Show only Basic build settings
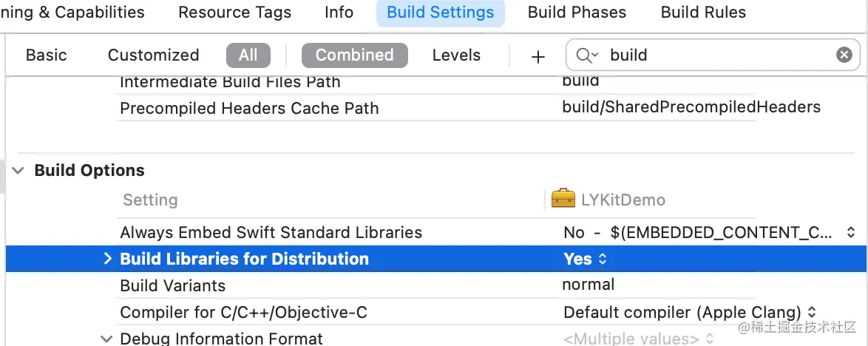The width and height of the screenshot is (868, 346). pos(46,55)
